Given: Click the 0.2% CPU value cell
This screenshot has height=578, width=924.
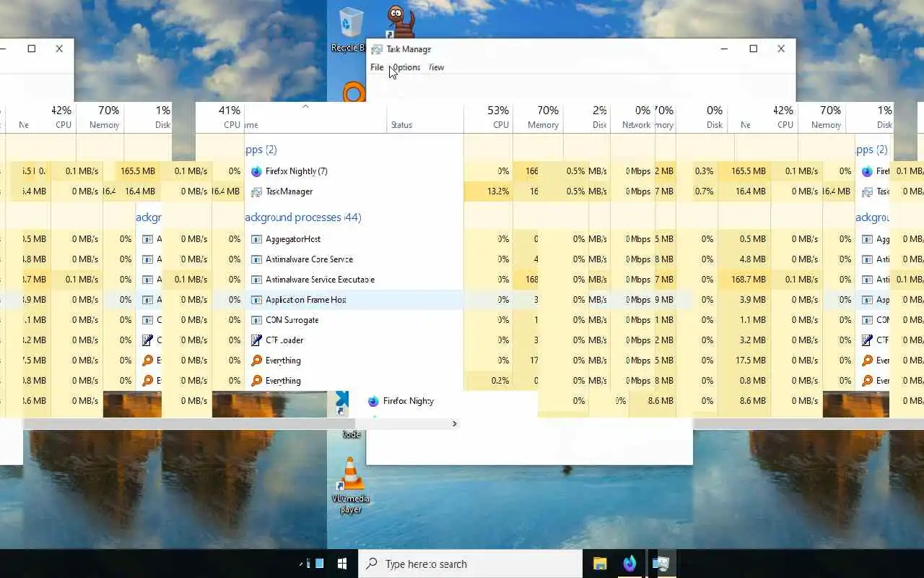Looking at the screenshot, I should point(489,381).
